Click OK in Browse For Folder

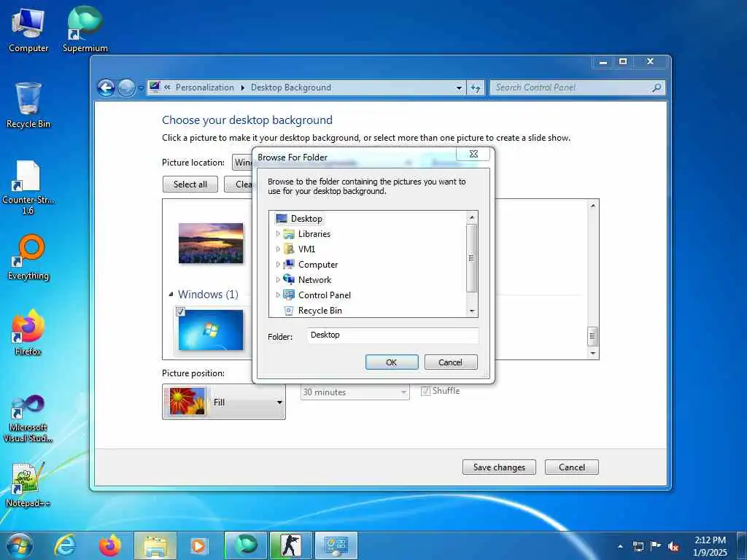pyautogui.click(x=392, y=362)
